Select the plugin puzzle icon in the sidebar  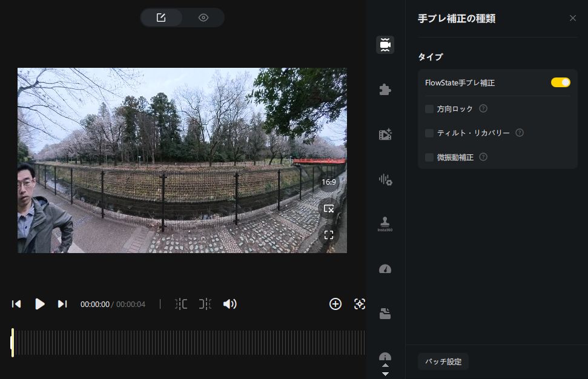tap(385, 89)
